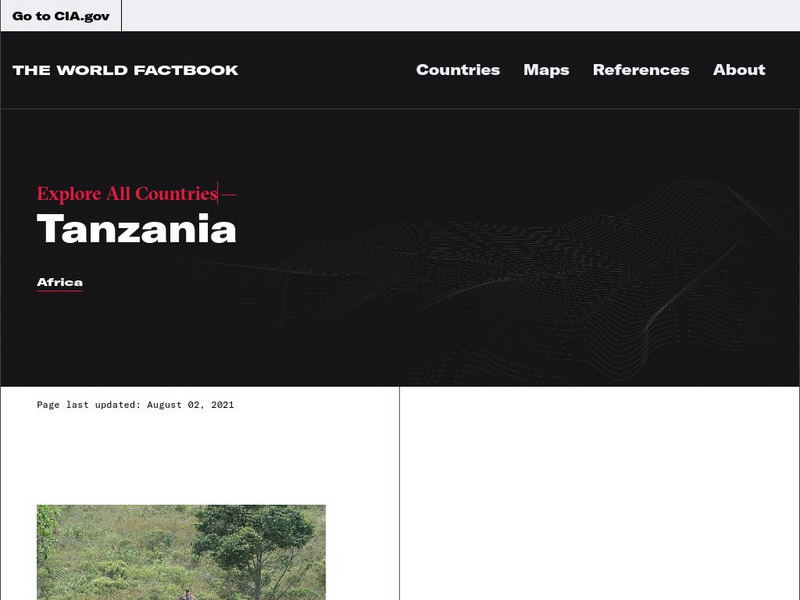Go to the About page
Viewport: 800px width, 600px height.
pyautogui.click(x=739, y=70)
